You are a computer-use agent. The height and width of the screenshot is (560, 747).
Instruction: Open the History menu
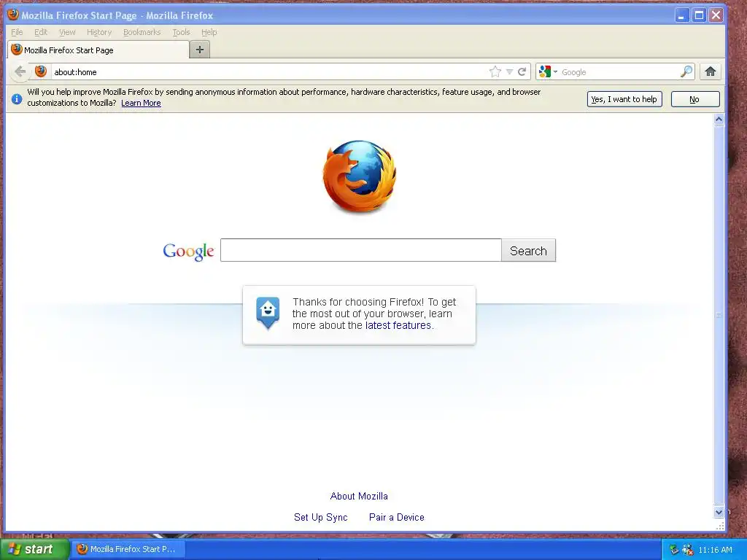(99, 32)
